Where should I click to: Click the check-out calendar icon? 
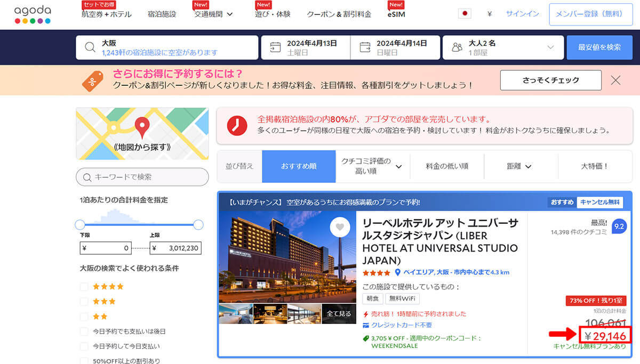tap(365, 47)
